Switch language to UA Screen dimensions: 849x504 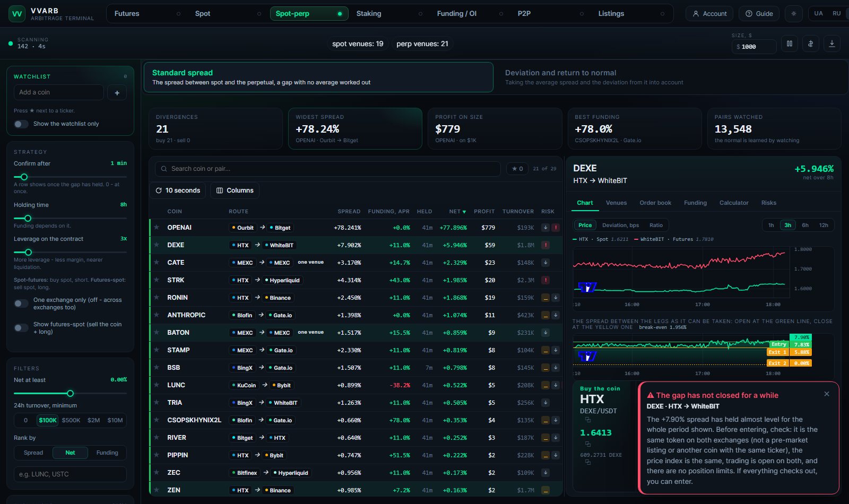tap(819, 14)
